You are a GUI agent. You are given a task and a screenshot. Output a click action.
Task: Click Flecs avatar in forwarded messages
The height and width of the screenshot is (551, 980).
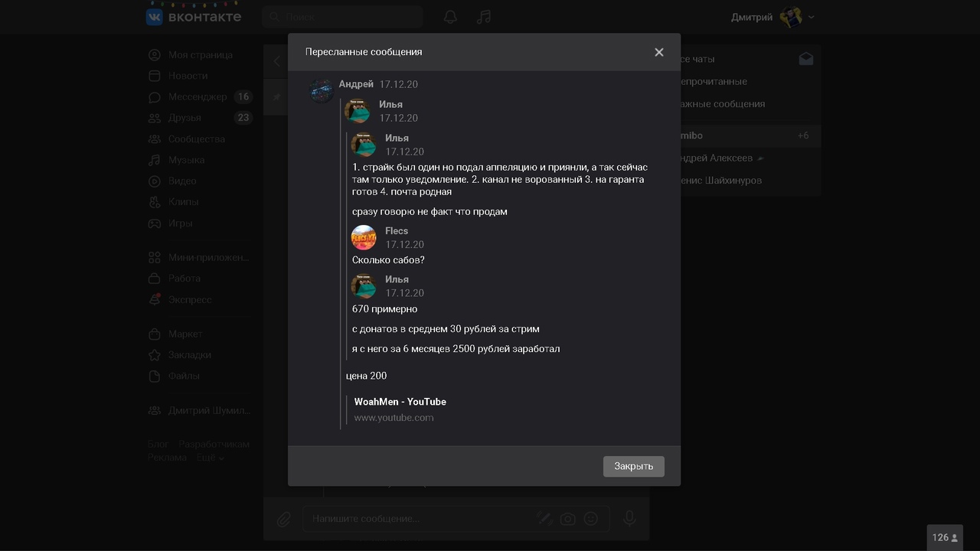pyautogui.click(x=364, y=237)
